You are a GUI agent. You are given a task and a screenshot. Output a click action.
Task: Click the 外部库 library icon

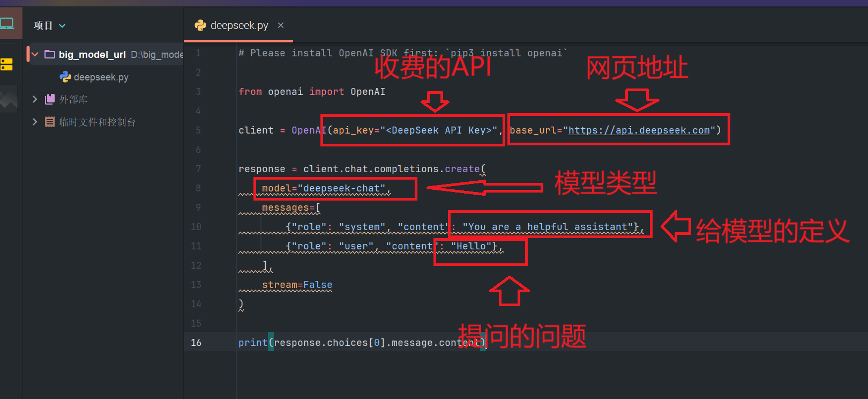[x=50, y=99]
